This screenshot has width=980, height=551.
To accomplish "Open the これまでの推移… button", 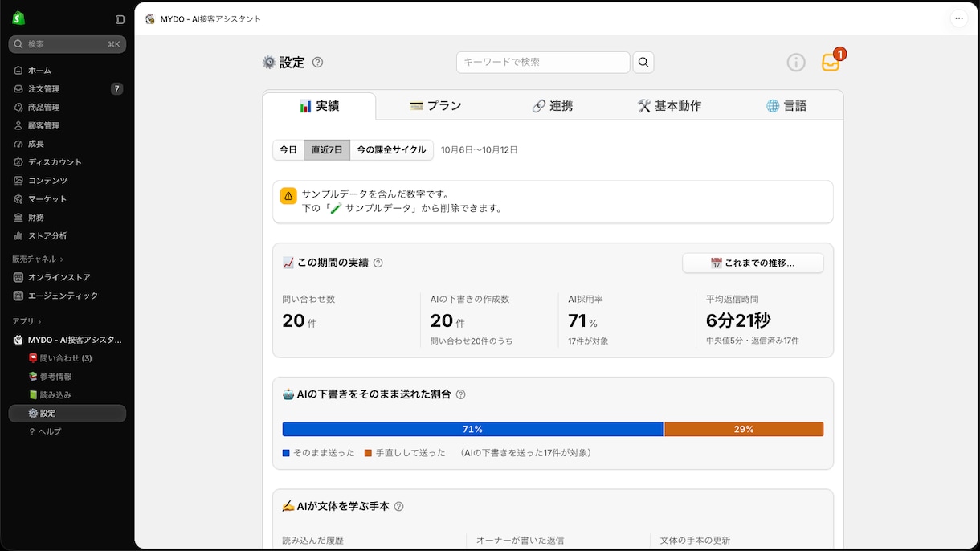I will pyautogui.click(x=753, y=263).
